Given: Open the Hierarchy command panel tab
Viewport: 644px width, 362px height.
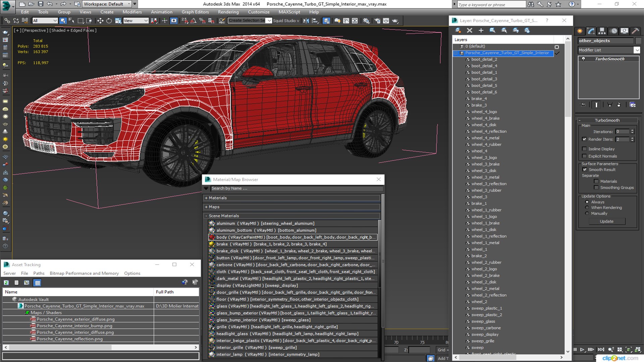Looking at the screenshot, I should coord(602,31).
